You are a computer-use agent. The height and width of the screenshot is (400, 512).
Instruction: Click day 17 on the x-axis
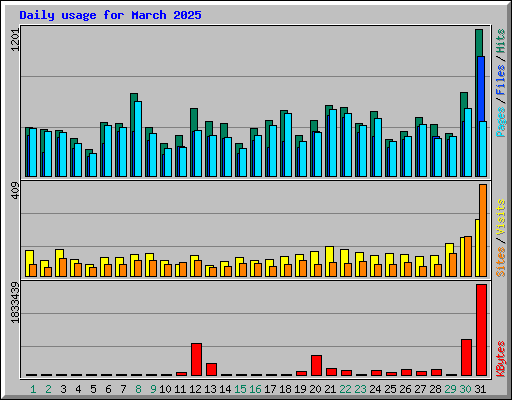pos(270,389)
